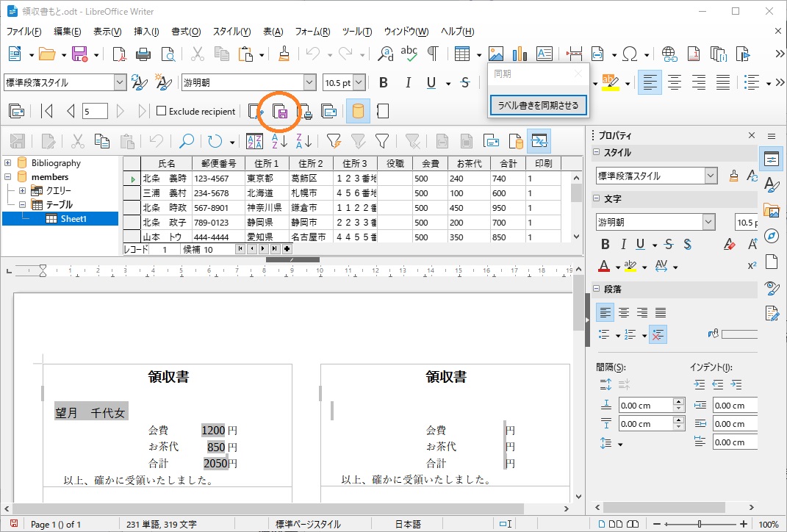Click Send Email Messages mail merge icon

(x=328, y=112)
